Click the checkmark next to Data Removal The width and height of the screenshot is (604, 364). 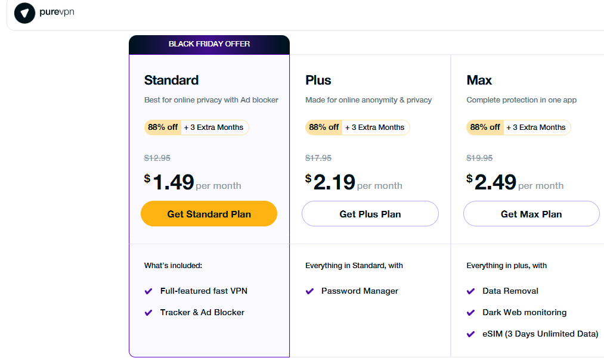click(x=470, y=291)
